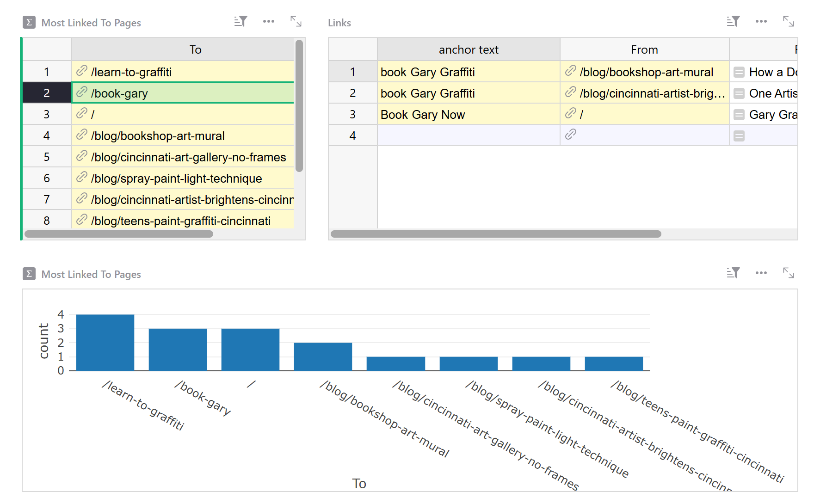Click the '/' bar in chart
This screenshot has height=504, width=814.
point(250,350)
